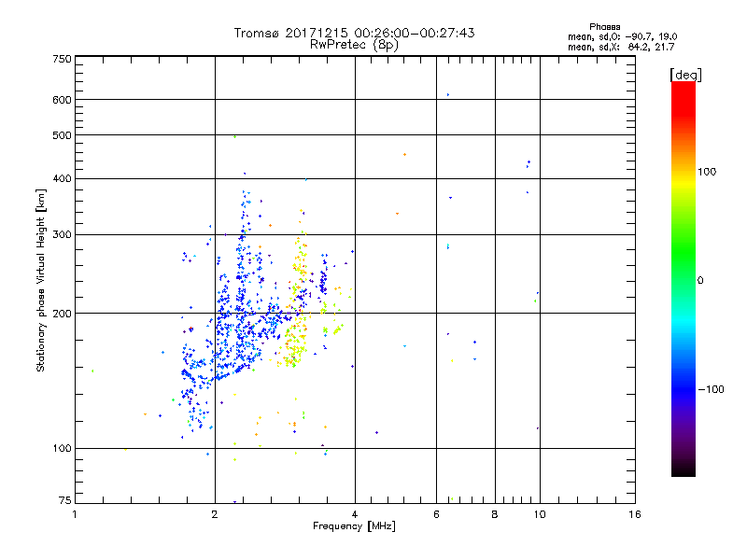Click the y-axis label '400'

pyautogui.click(x=63, y=179)
